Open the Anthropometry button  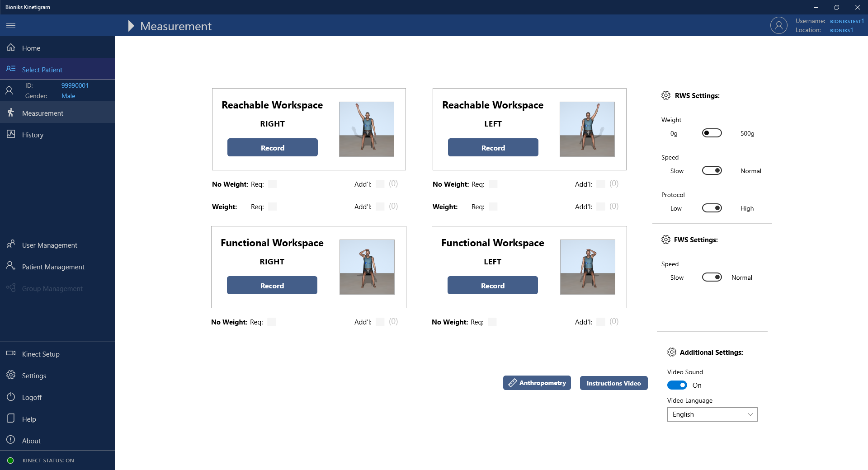537,383
